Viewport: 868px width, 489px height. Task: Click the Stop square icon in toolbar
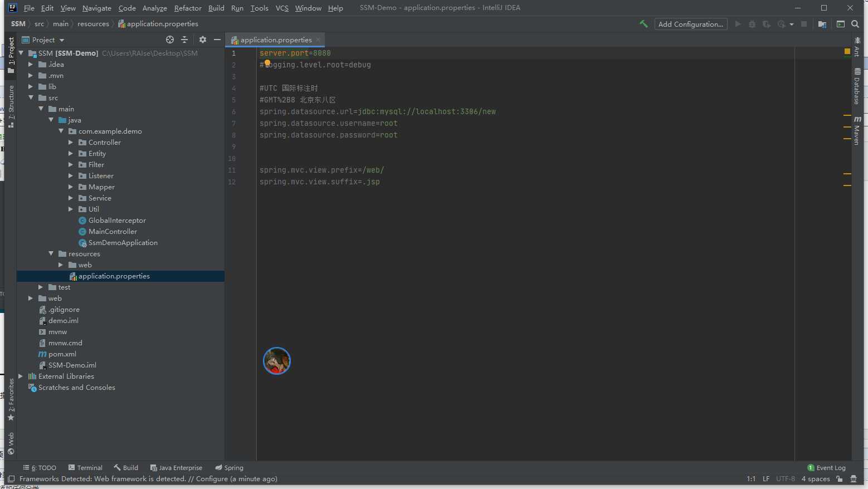pos(804,24)
